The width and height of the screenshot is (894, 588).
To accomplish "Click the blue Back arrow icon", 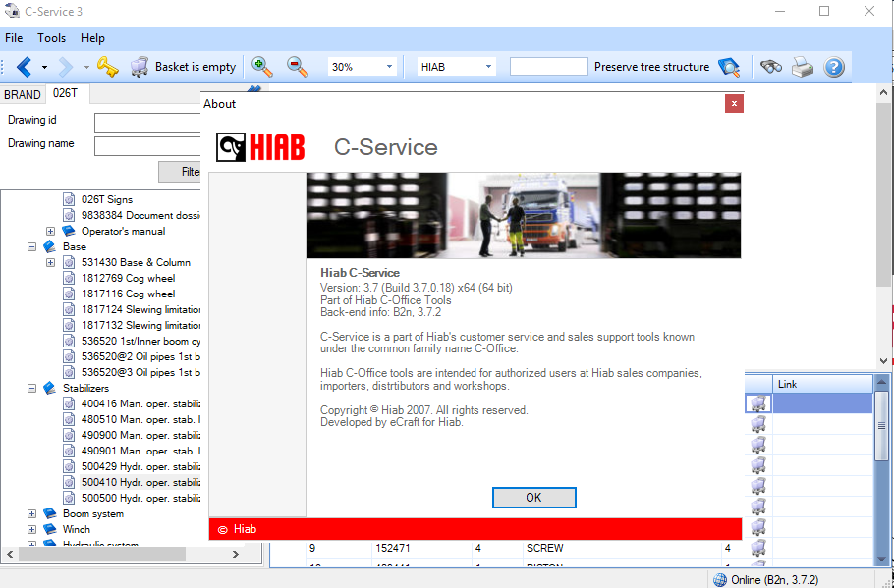I will 25,67.
